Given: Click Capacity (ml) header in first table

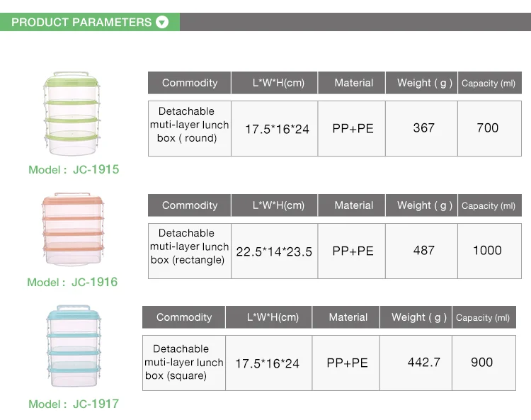Looking at the screenshot, I should pyautogui.click(x=489, y=83).
